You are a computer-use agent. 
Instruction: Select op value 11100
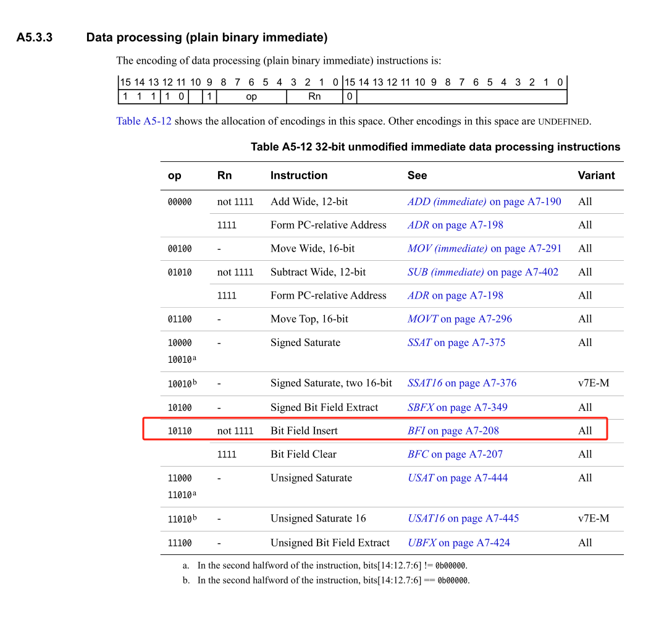coord(180,543)
